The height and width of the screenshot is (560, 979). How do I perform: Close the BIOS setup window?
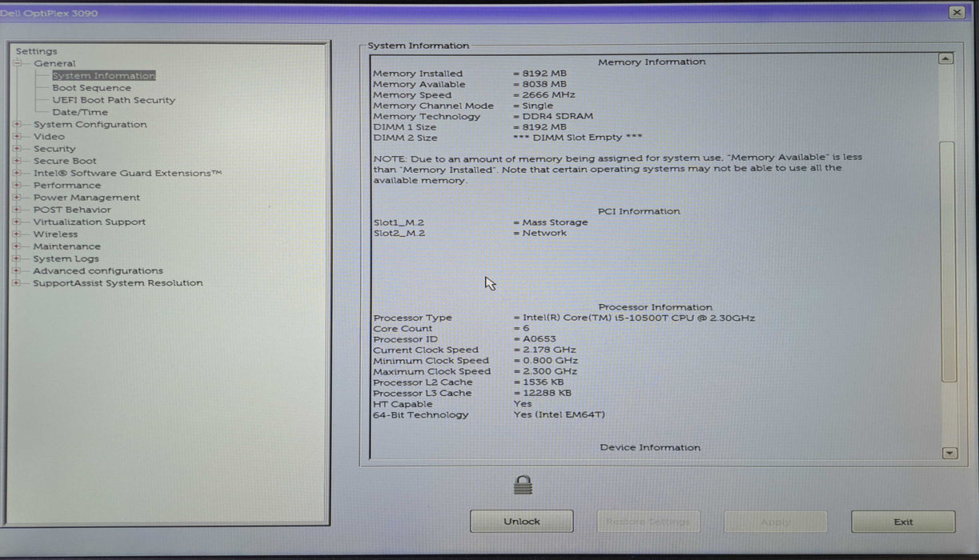pyautogui.click(x=957, y=12)
